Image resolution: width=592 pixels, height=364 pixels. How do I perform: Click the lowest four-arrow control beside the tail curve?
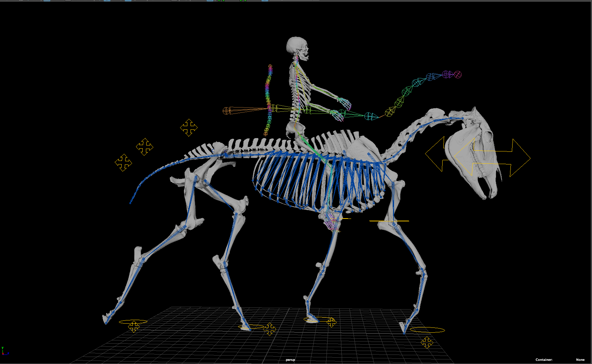(124, 163)
